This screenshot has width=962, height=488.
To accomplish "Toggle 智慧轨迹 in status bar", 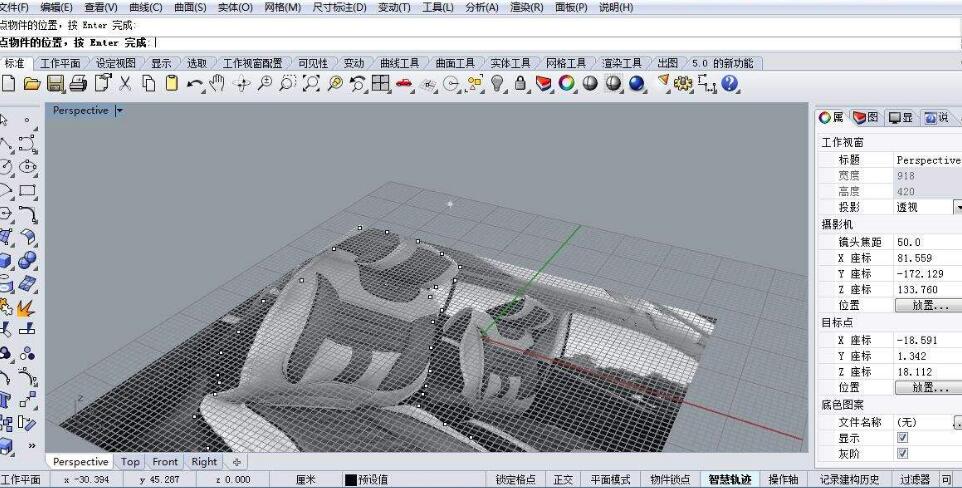I will click(x=729, y=479).
